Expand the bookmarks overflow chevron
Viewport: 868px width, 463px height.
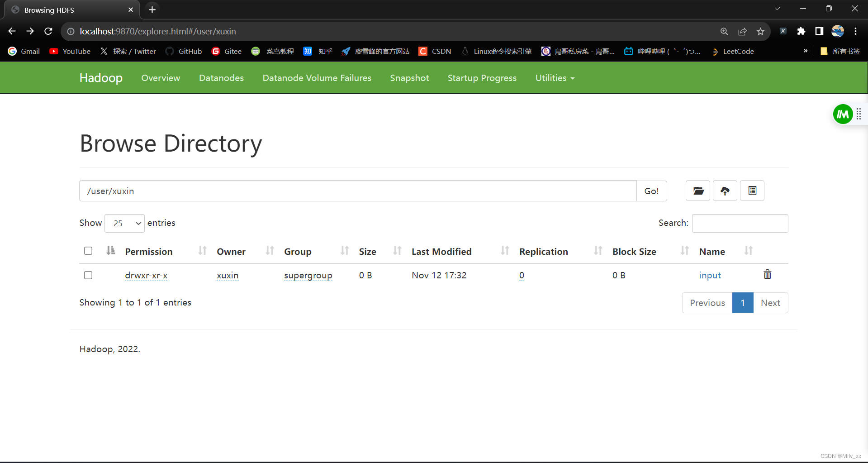806,51
